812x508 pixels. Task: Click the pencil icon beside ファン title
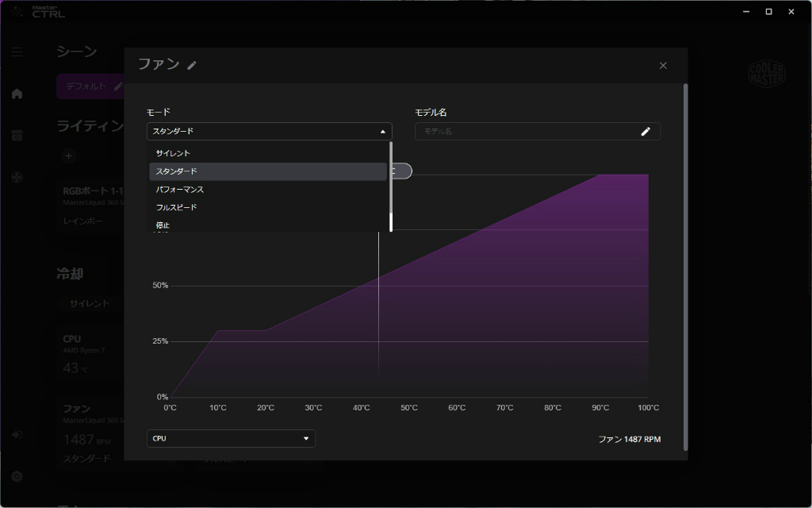[x=192, y=65]
